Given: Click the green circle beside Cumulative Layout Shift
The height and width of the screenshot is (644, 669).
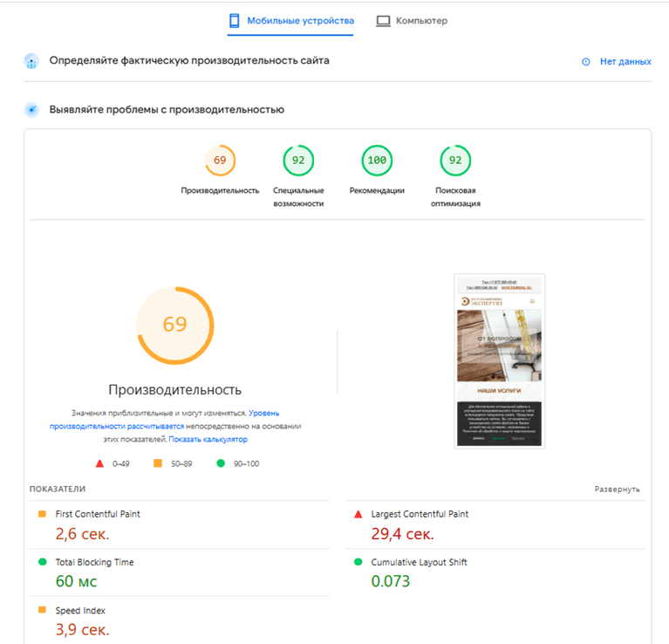Looking at the screenshot, I should coord(358,562).
